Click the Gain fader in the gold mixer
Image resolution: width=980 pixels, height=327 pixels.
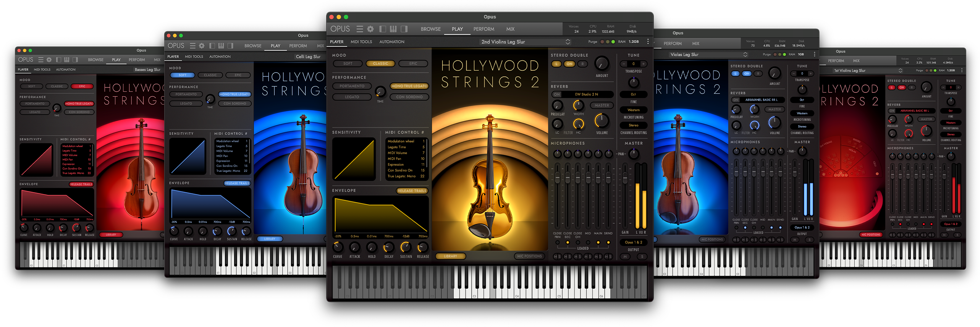625,178
